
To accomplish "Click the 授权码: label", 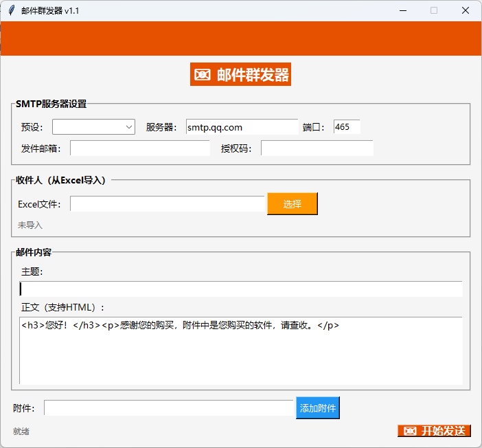I will [236, 148].
